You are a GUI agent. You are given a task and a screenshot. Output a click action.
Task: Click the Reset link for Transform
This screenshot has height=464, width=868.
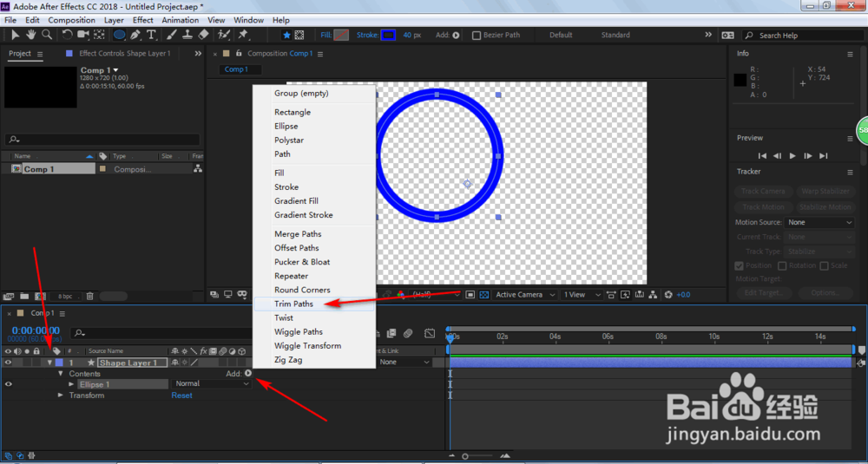tap(181, 395)
